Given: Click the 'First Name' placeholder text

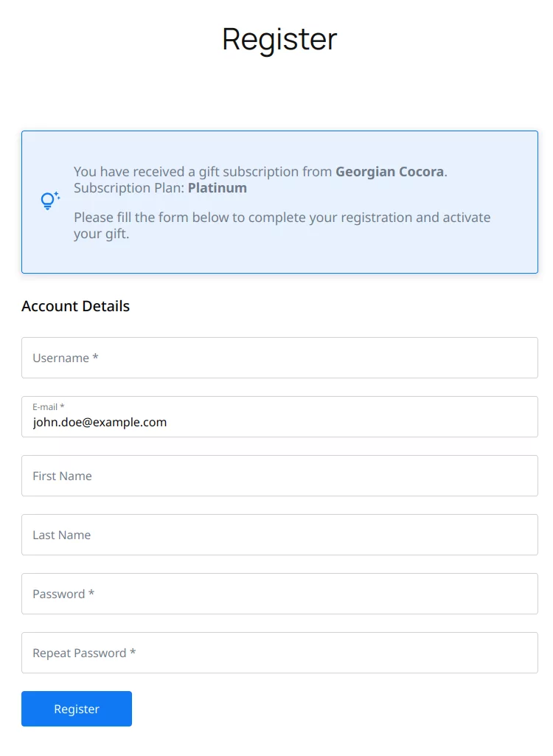Looking at the screenshot, I should point(62,476).
